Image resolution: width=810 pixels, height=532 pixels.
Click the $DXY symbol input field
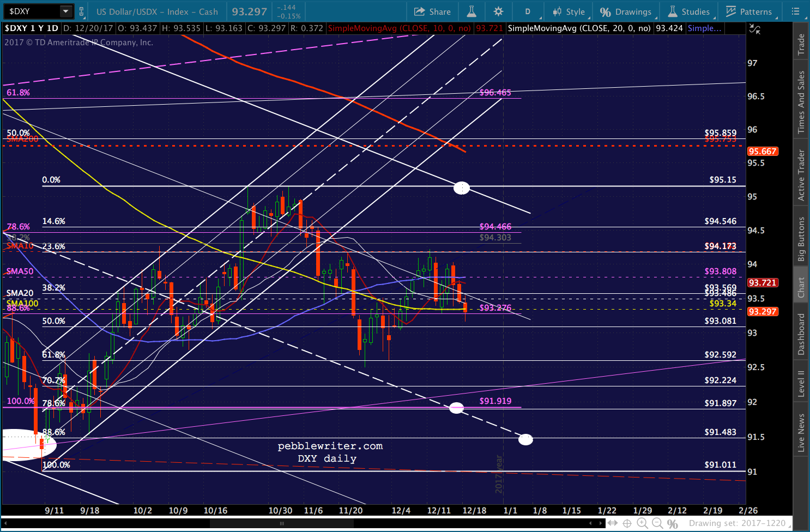(32, 11)
